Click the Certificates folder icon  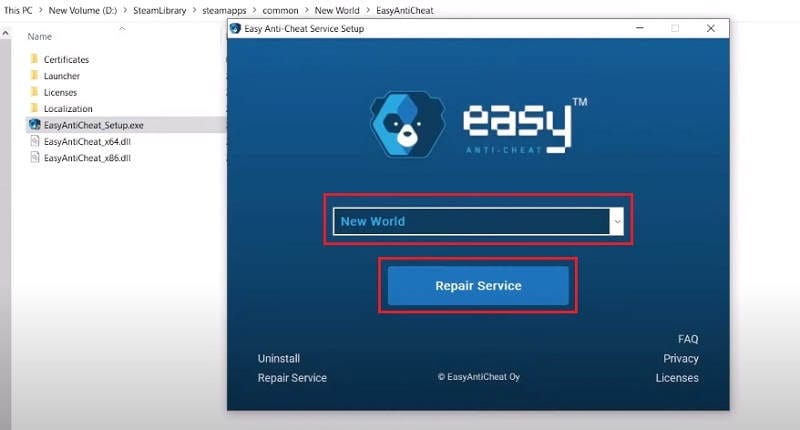click(x=34, y=59)
